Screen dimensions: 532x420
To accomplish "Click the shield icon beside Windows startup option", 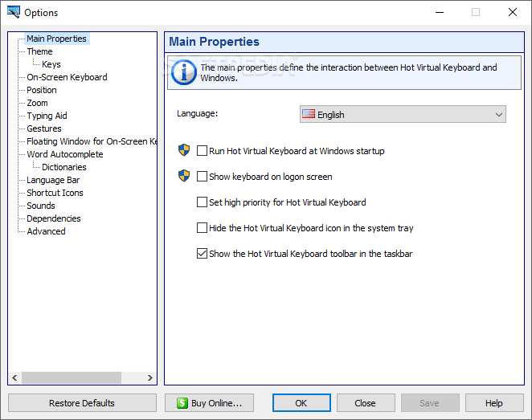I will click(184, 150).
